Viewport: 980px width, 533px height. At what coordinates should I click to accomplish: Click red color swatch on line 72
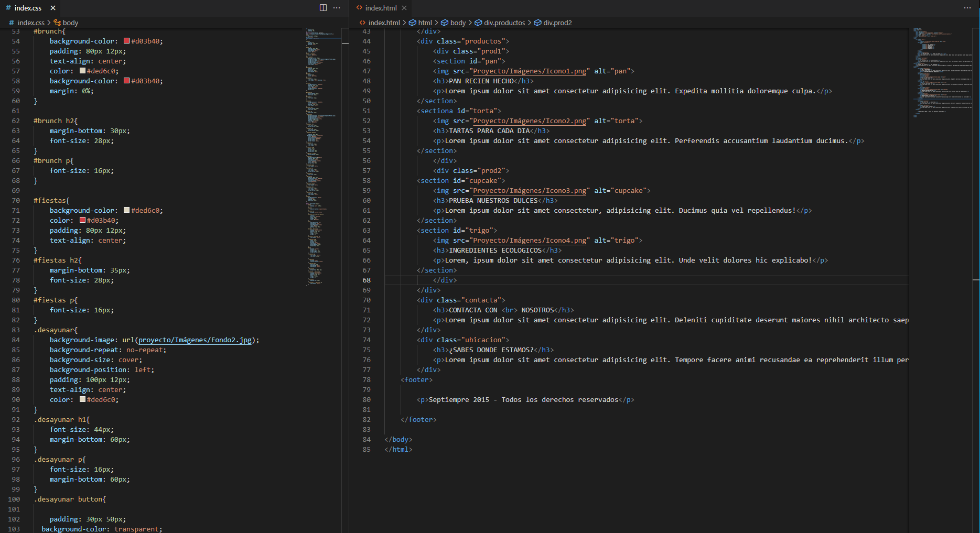coord(82,220)
